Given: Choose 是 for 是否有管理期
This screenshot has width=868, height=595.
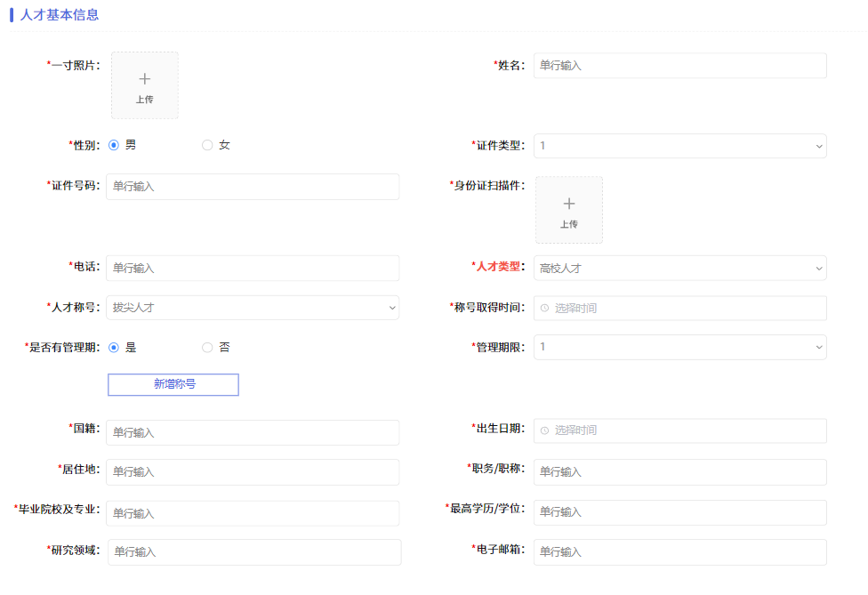Looking at the screenshot, I should click(x=114, y=348).
